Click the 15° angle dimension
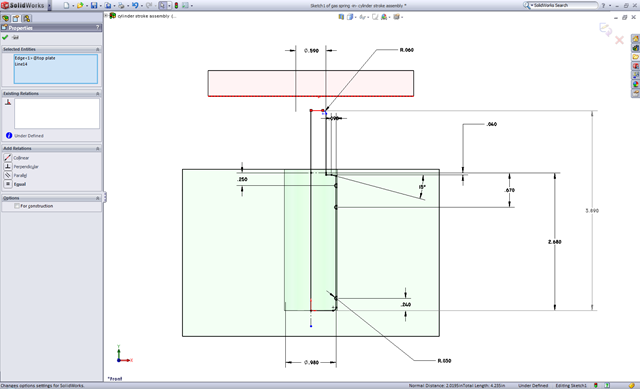Image resolution: width=640 pixels, height=389 pixels. tap(422, 187)
